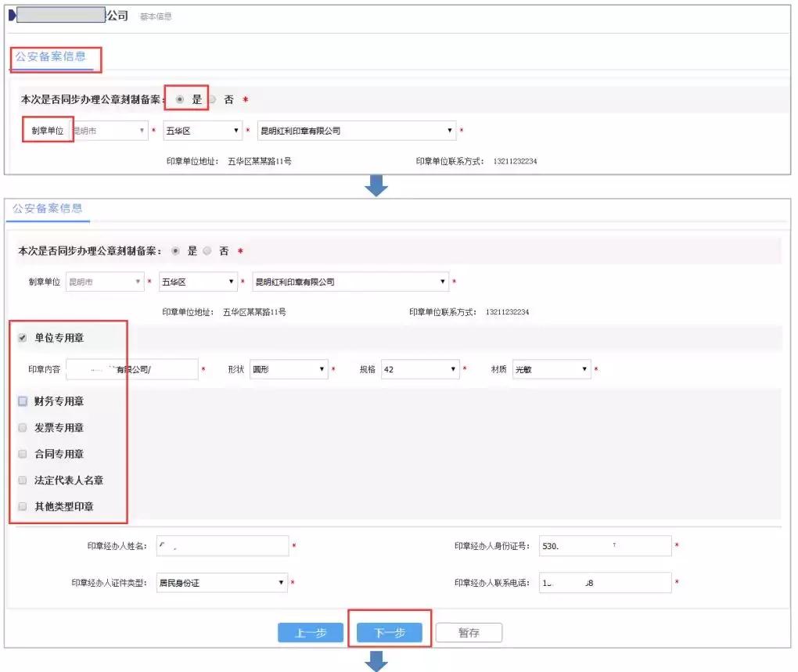Focus the 印章经办人姓名 input field
798x672 pixels.
tap(222, 545)
